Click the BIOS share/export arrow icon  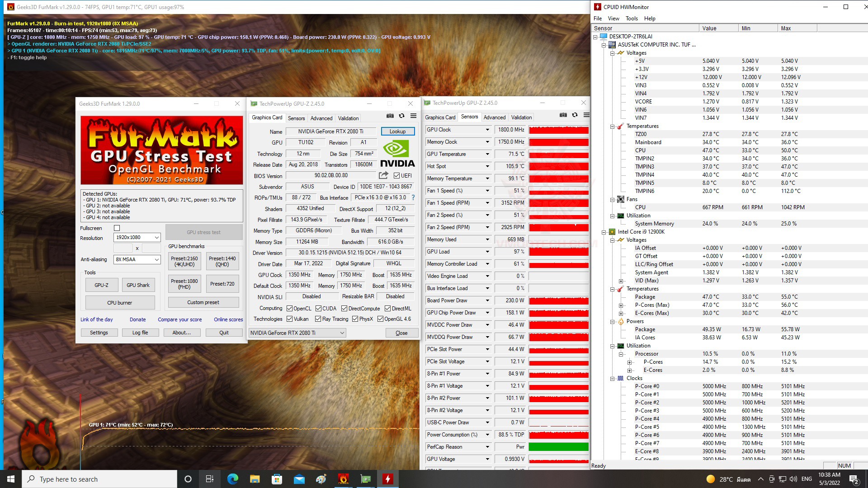[383, 175]
